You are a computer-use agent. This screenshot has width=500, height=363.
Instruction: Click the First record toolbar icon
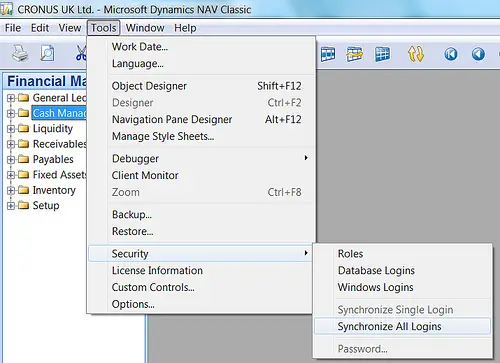click(x=451, y=54)
